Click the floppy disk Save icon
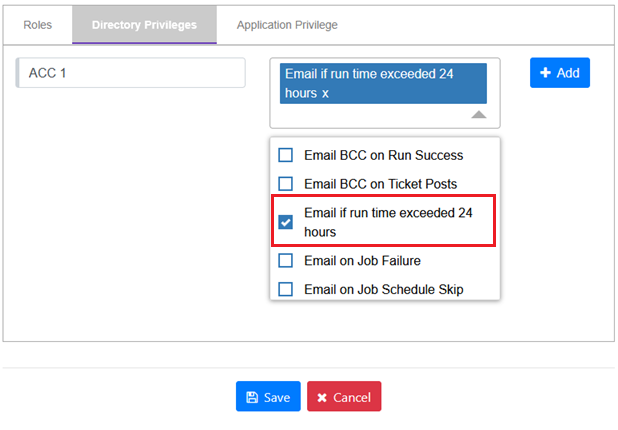 point(252,397)
